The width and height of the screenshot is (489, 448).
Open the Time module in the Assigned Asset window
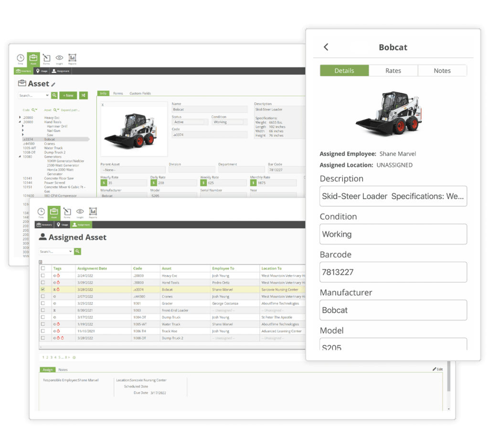pos(41,213)
